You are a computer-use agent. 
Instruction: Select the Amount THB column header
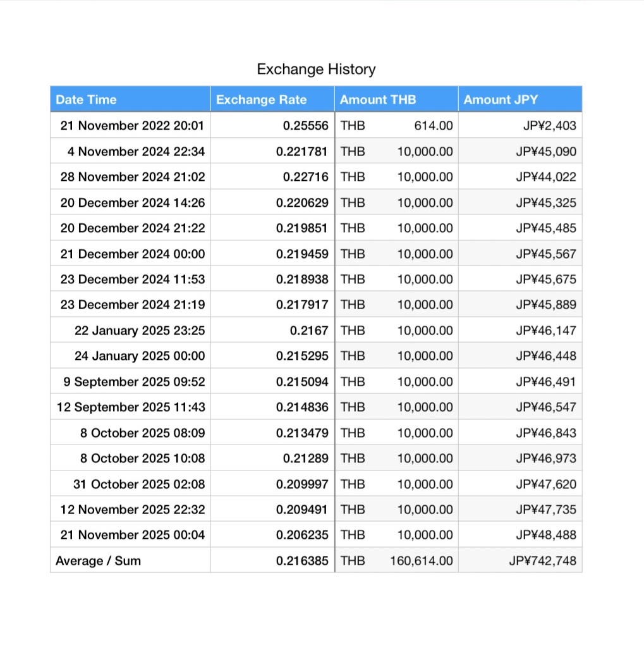396,99
